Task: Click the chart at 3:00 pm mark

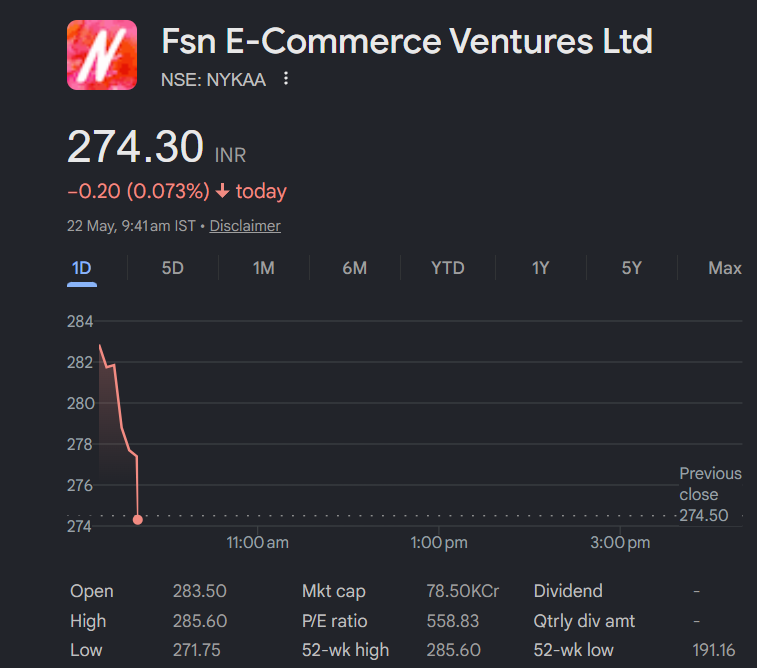Action: point(620,543)
